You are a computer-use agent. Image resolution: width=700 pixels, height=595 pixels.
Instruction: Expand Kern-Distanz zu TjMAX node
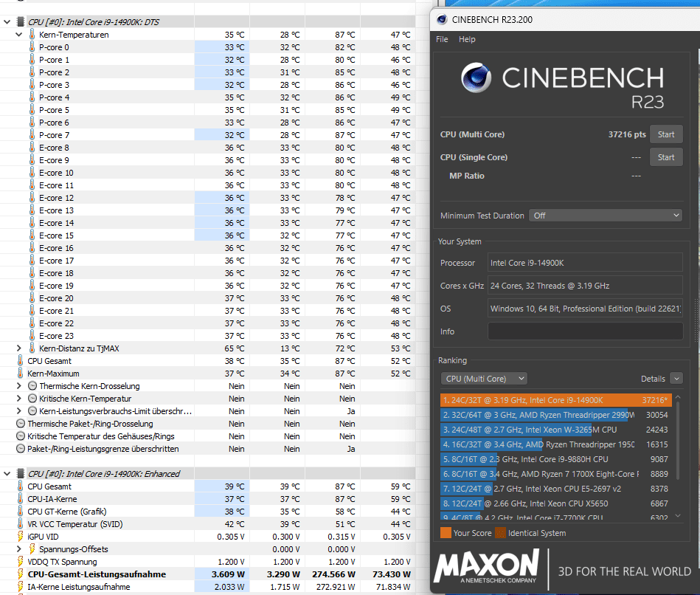(x=18, y=348)
